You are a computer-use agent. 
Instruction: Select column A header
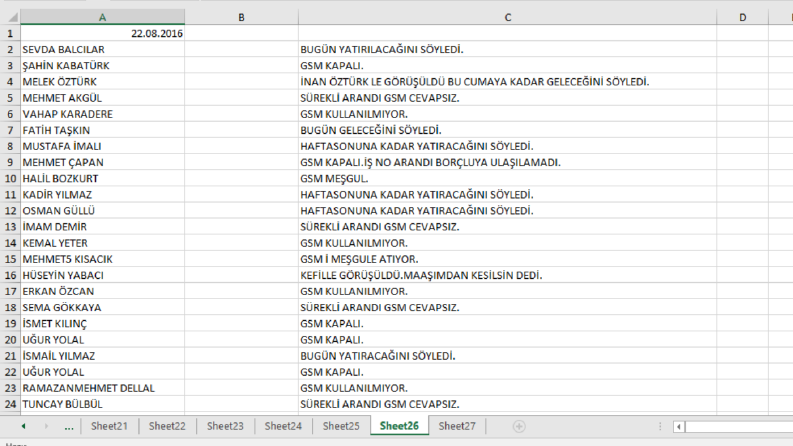coord(103,17)
